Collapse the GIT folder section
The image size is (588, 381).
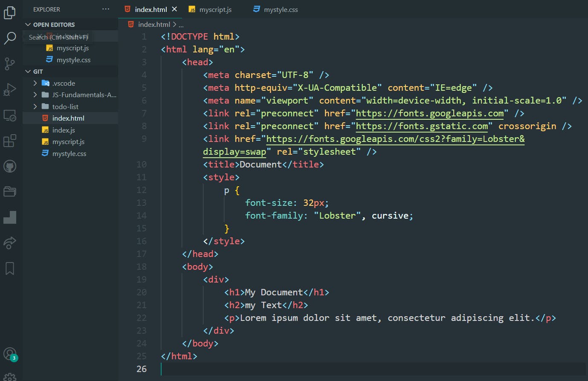[x=28, y=72]
